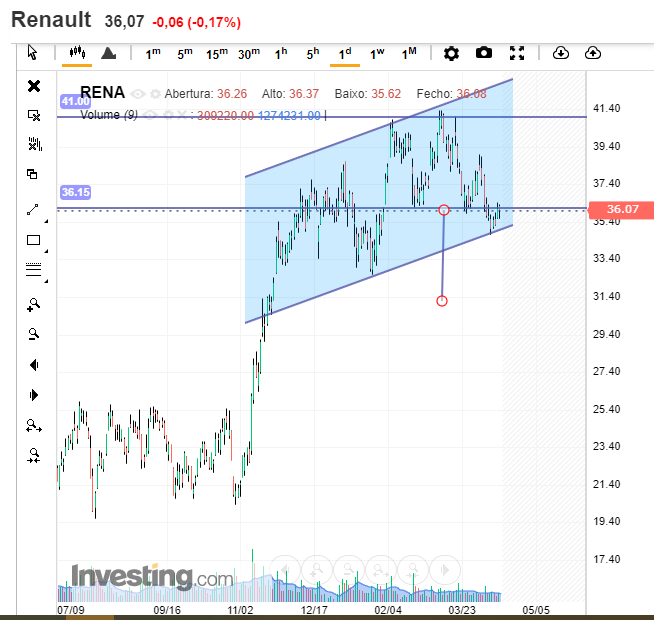Select the 1w timeframe
The height and width of the screenshot is (620, 654).
click(x=377, y=53)
